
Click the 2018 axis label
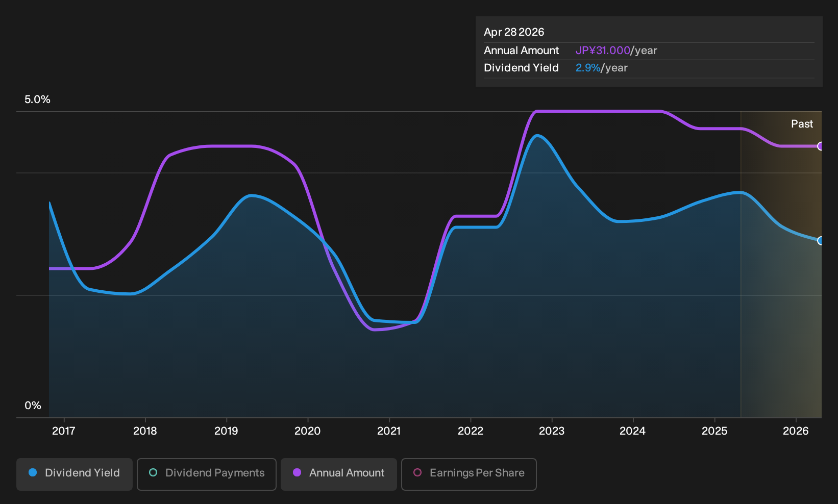[x=145, y=431]
